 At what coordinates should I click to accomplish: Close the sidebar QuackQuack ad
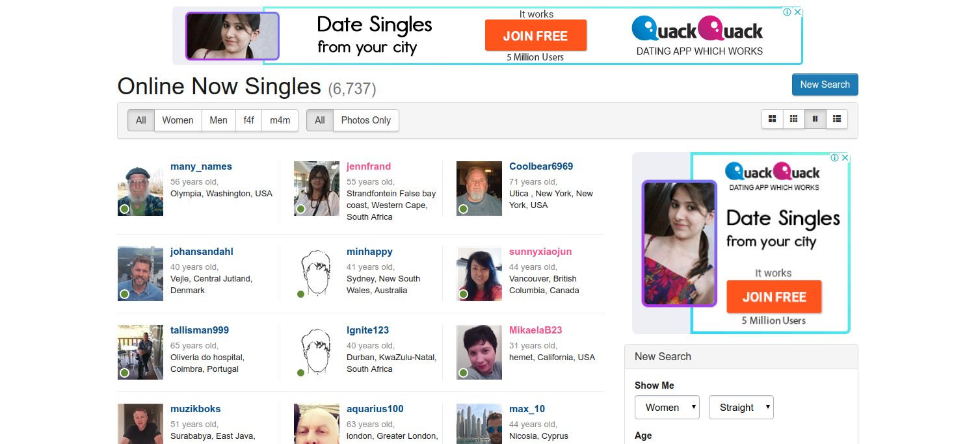pos(845,157)
